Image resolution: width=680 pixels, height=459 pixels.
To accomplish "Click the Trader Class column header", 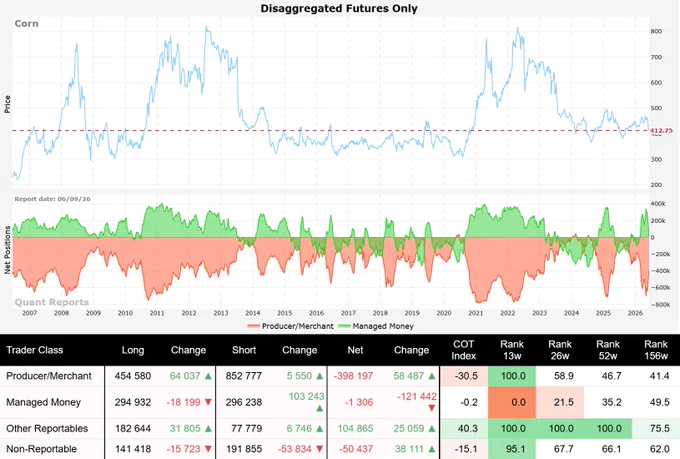I will [x=35, y=350].
